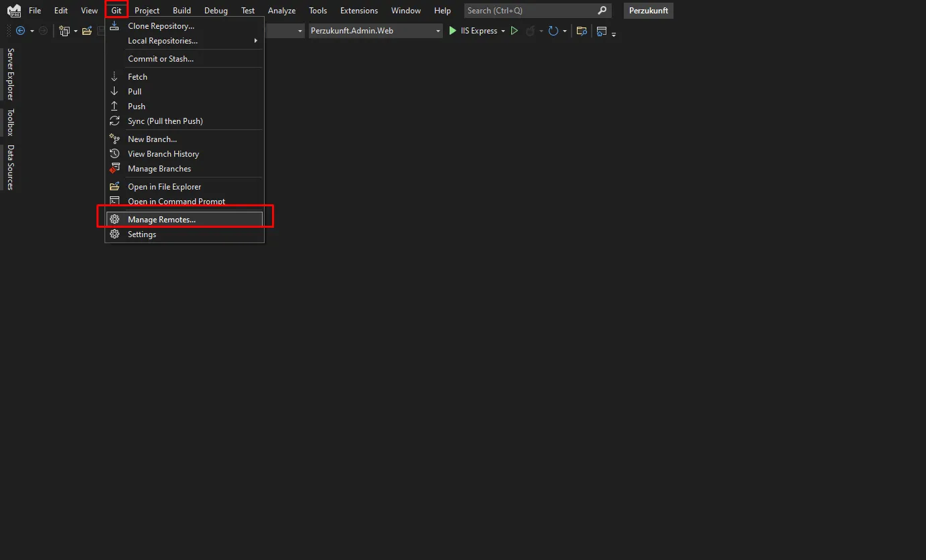Click the browser window toolbar icon

pos(602,31)
